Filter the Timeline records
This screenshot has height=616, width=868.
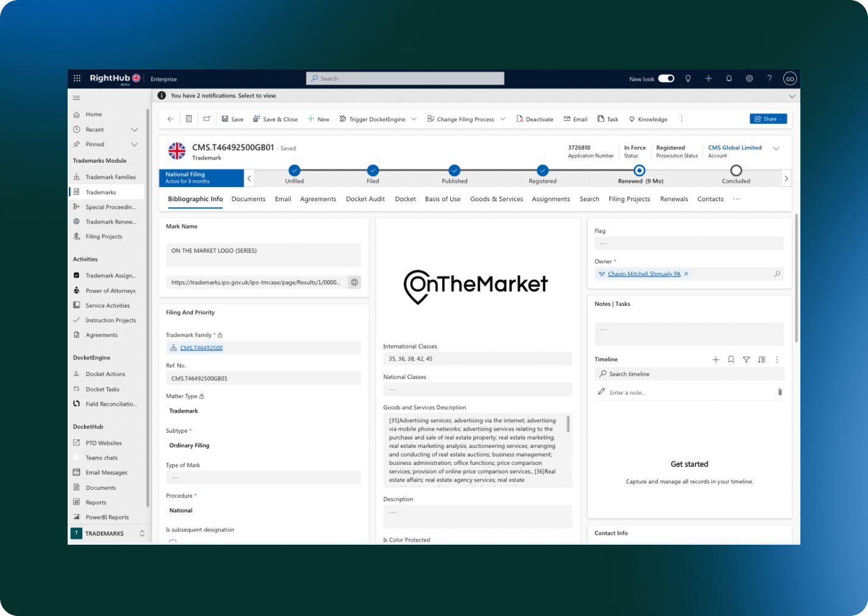click(x=746, y=359)
